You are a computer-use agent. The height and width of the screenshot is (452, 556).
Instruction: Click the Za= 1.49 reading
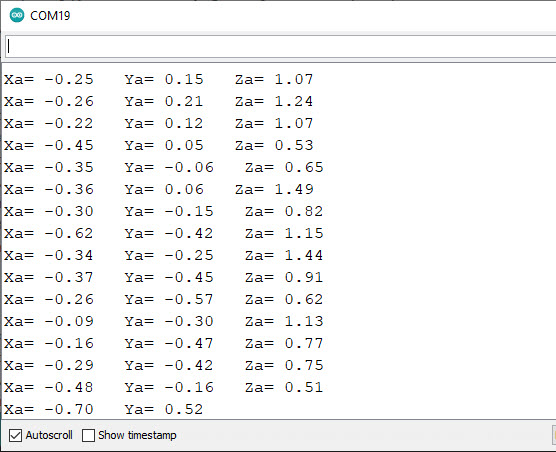274,189
